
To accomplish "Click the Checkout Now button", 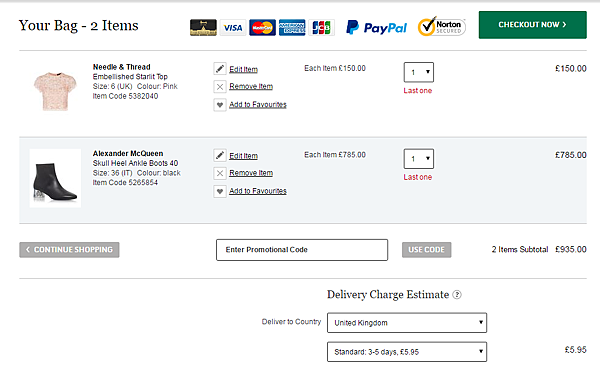I will [532, 25].
